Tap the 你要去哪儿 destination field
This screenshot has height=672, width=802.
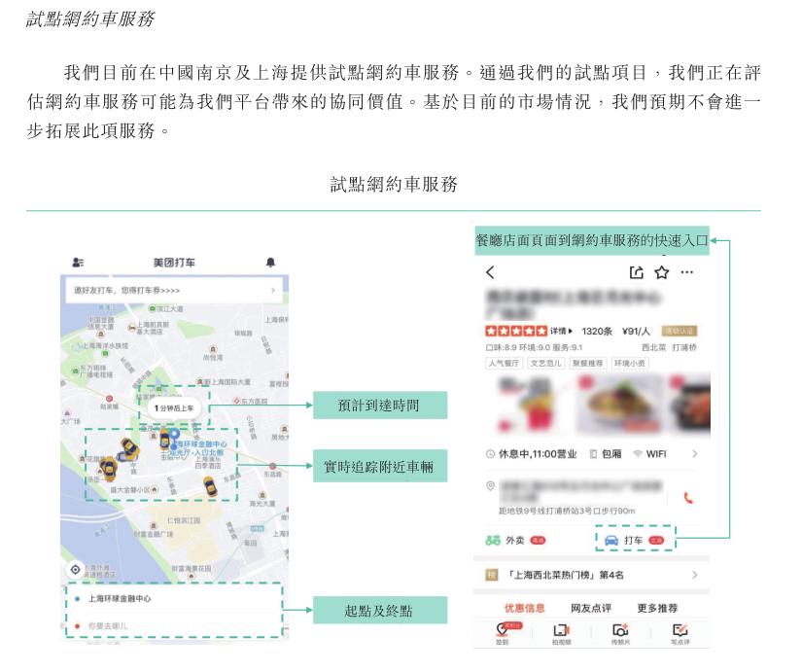point(174,625)
